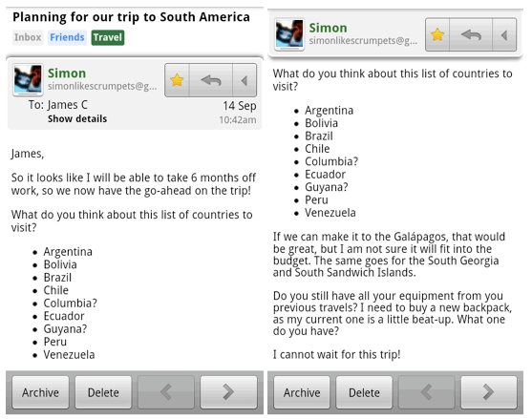Screen dimensions: 532x419
Task: Go to previous message on right screen
Action: 427,392
